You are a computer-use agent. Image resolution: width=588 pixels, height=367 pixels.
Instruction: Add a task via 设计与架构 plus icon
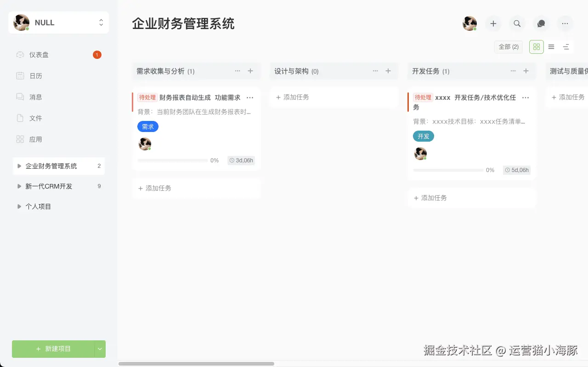(x=388, y=71)
